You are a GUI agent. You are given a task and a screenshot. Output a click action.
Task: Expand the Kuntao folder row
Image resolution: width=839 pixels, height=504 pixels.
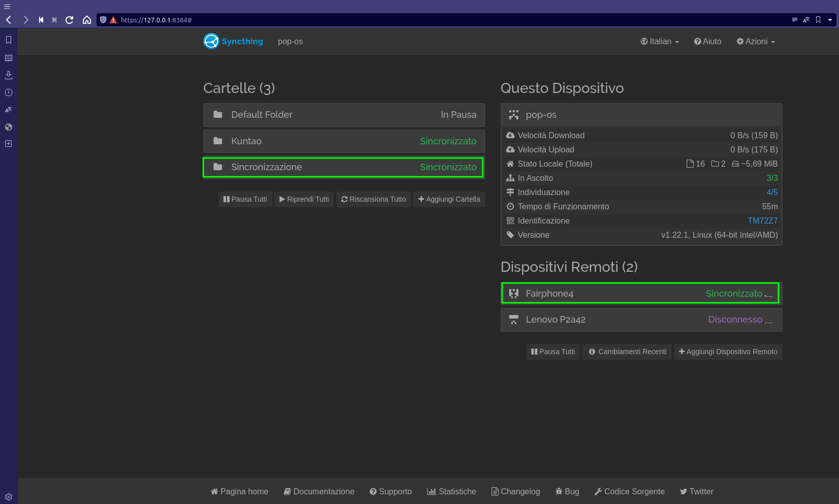(x=344, y=141)
